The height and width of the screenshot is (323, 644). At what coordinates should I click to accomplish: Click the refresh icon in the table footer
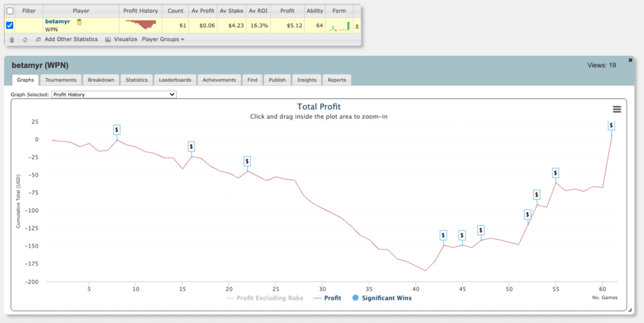25,40
